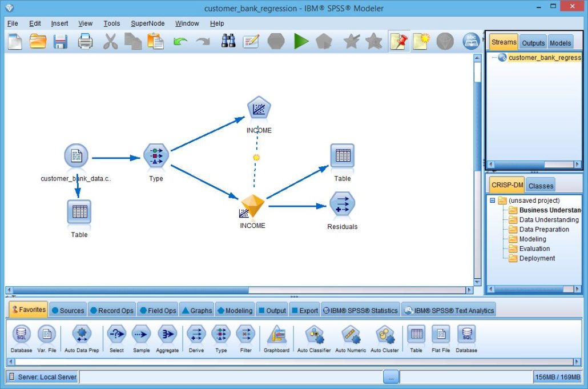Click the first grey star SuperNode icon

point(352,41)
